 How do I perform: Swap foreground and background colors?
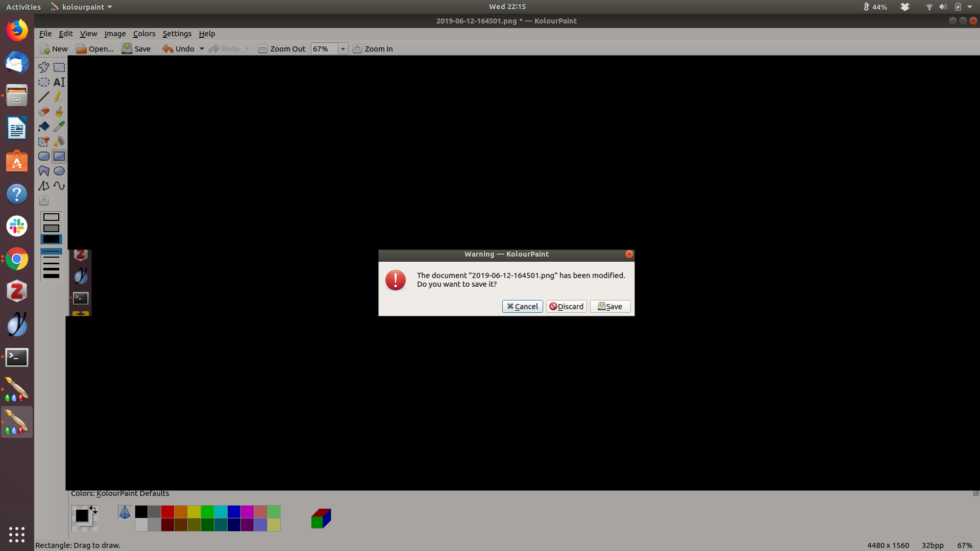point(93,509)
